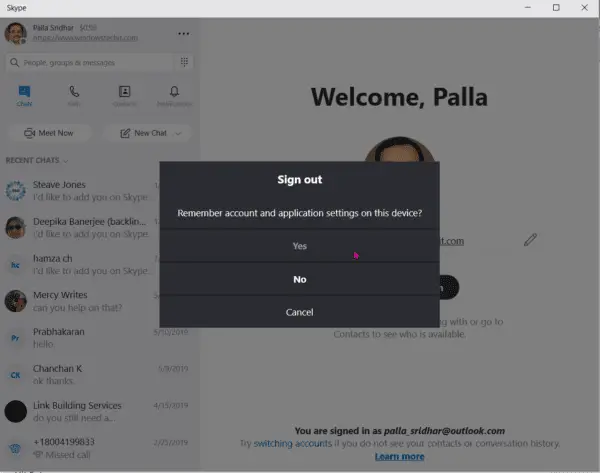Click Palla Sridhar profile avatar
This screenshot has height=473, width=600.
15,33
